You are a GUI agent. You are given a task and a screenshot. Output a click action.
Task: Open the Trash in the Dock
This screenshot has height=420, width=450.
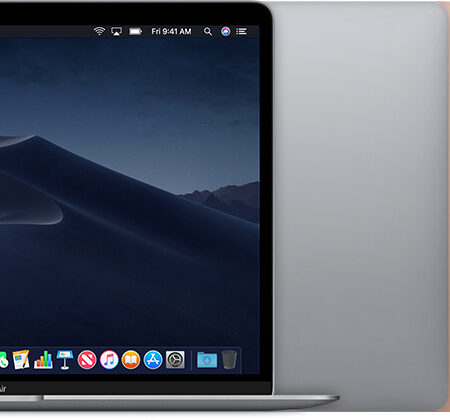[229, 360]
